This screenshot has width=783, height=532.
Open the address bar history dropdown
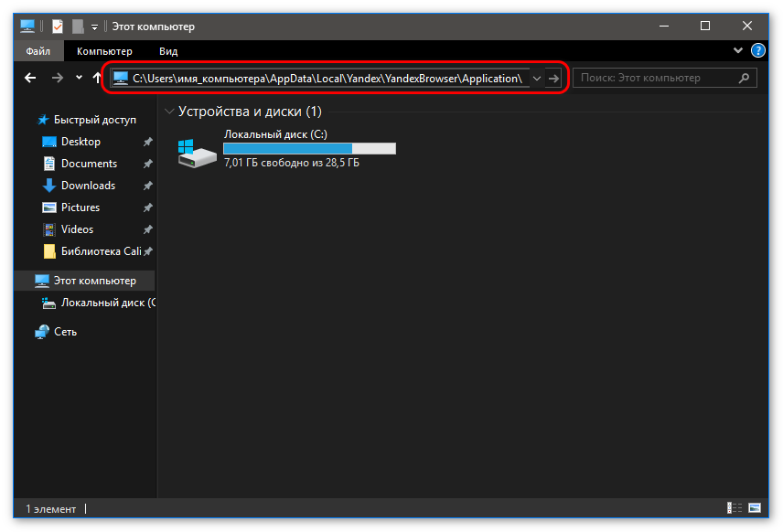[x=537, y=79]
